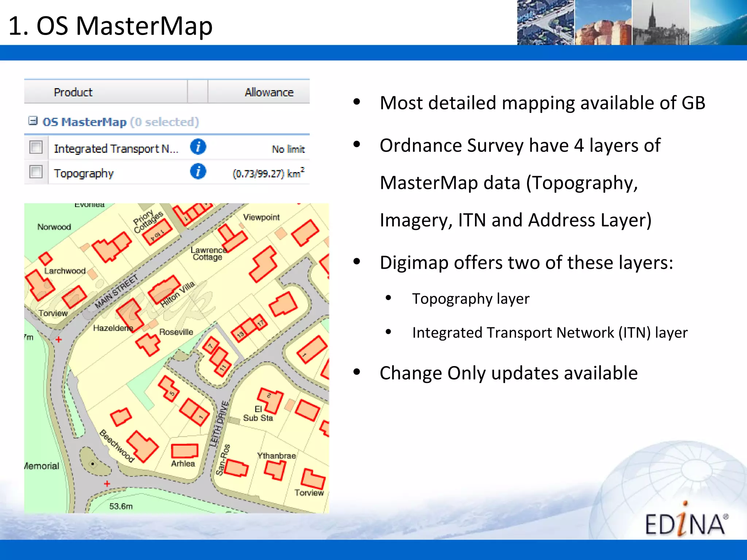The width and height of the screenshot is (747, 560).
Task: Click the 'Norwood' label on map
Action: click(x=54, y=227)
